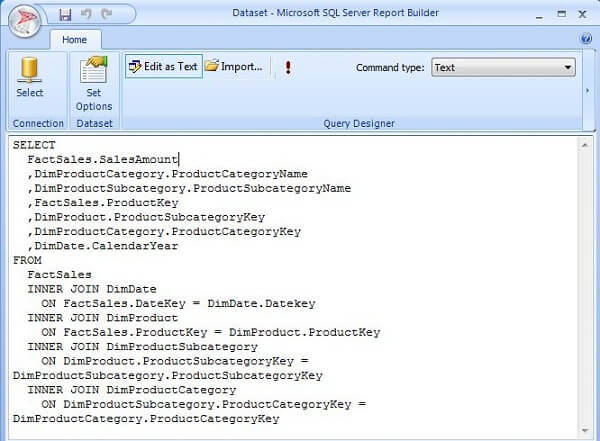This screenshot has height=441, width=600.
Task: Open the Command type dropdown
Action: click(x=503, y=68)
